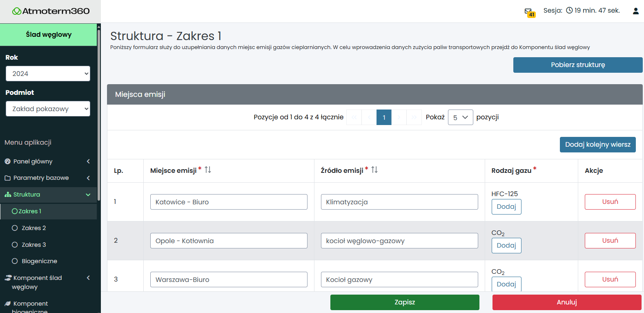Screen dimensions: 644x313
Task: Click the Katowice - Biuro input field
Action: coord(229,202)
